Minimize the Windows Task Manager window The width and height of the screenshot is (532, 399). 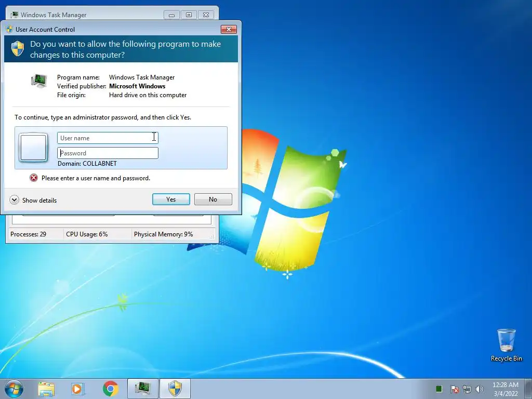[171, 15]
